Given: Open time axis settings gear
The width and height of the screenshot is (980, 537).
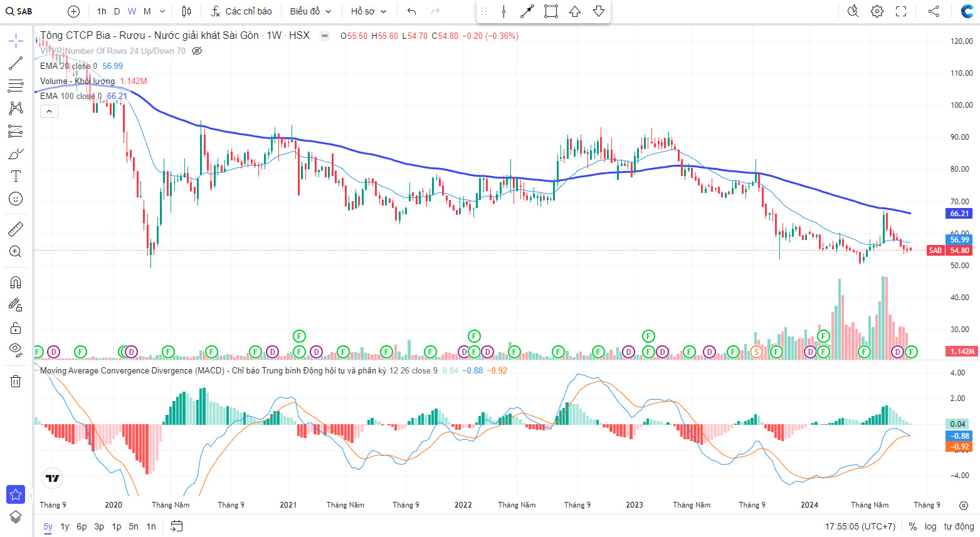Looking at the screenshot, I should click(x=964, y=505).
